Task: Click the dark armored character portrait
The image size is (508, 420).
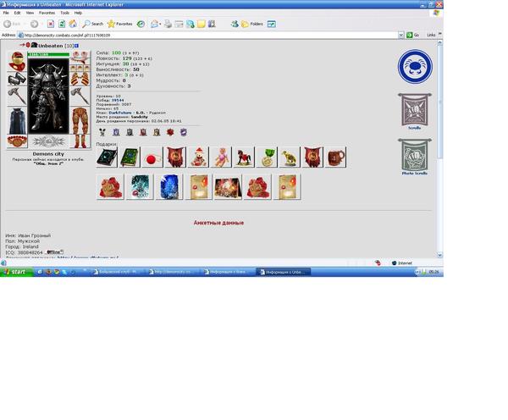Action: point(48,96)
